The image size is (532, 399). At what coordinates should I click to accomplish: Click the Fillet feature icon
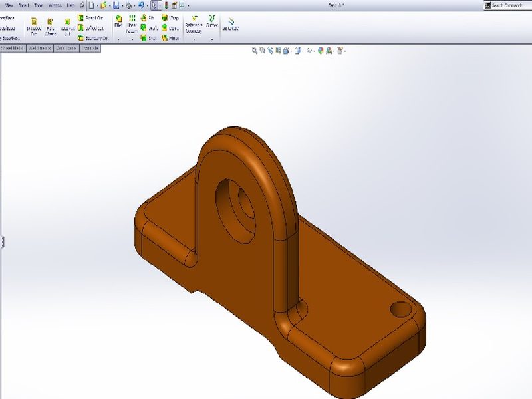118,22
